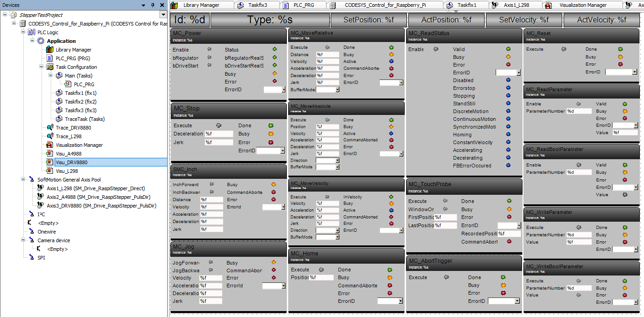The width and height of the screenshot is (644, 317).
Task: Collapse the SoftMotion General Axis Pool node
Action: tap(23, 180)
